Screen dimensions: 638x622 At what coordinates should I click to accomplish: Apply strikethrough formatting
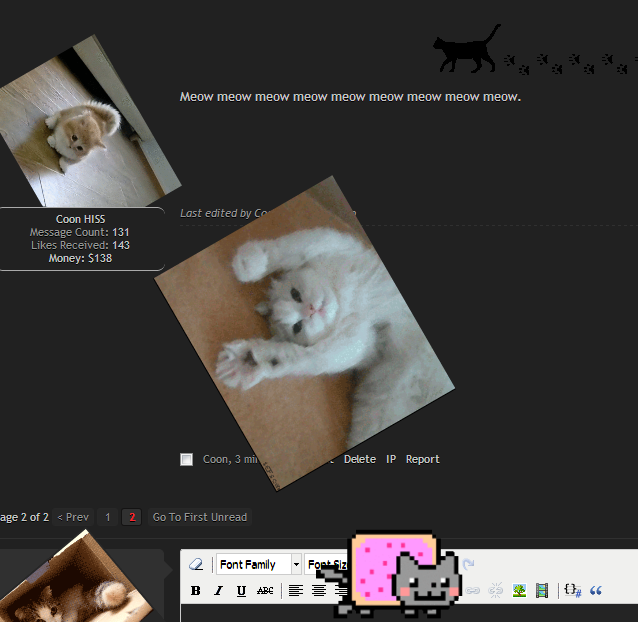(265, 591)
